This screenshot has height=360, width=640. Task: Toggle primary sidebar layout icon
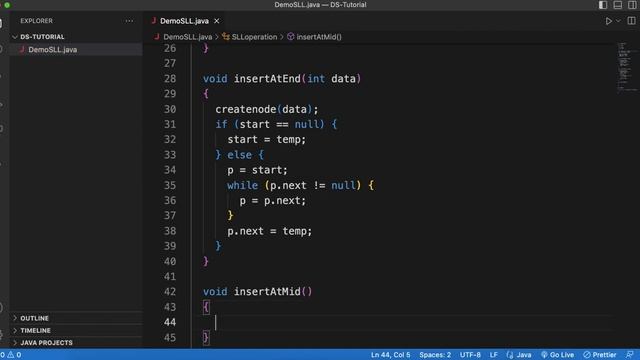point(603,5)
